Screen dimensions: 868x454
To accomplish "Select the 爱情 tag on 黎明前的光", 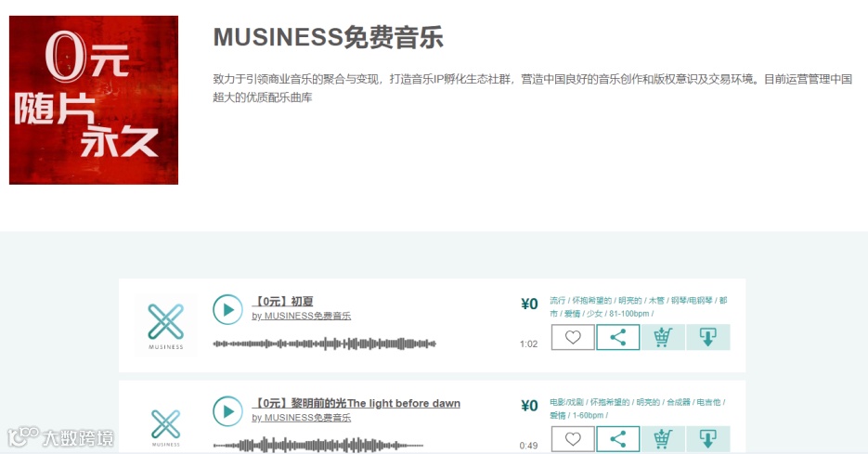I will [x=557, y=415].
